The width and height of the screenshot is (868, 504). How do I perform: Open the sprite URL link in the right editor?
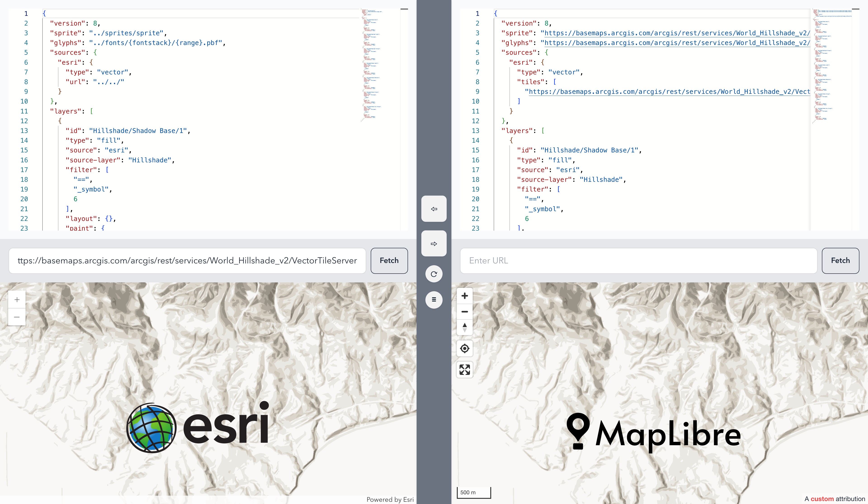(675, 33)
